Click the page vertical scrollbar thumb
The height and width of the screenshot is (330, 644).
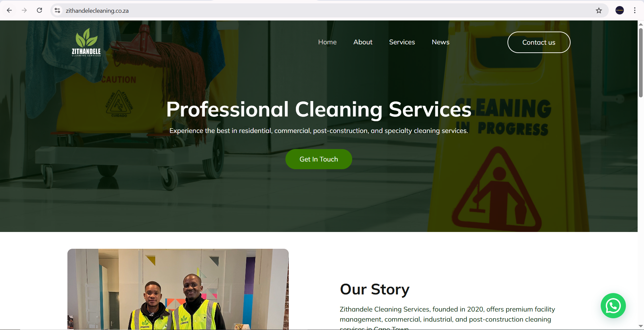tap(641, 63)
